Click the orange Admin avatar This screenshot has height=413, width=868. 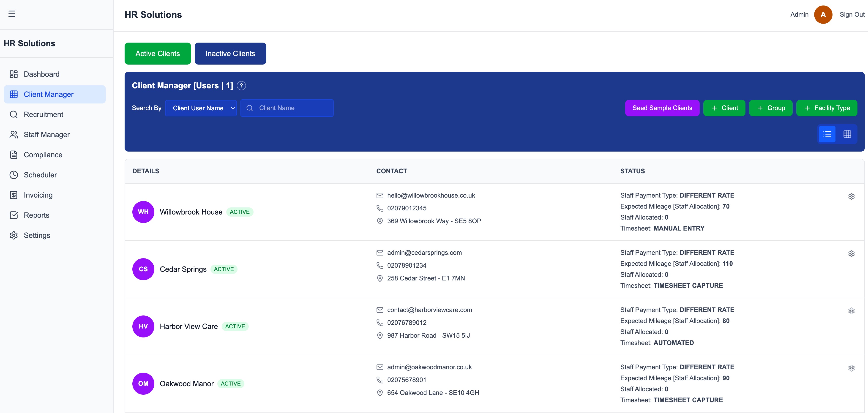click(x=823, y=14)
